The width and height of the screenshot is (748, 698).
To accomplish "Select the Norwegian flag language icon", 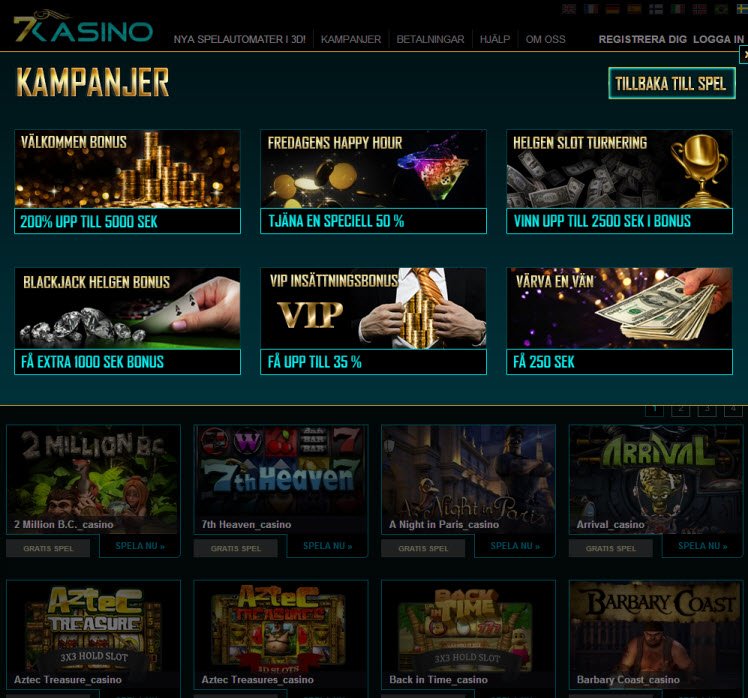I will point(700,9).
